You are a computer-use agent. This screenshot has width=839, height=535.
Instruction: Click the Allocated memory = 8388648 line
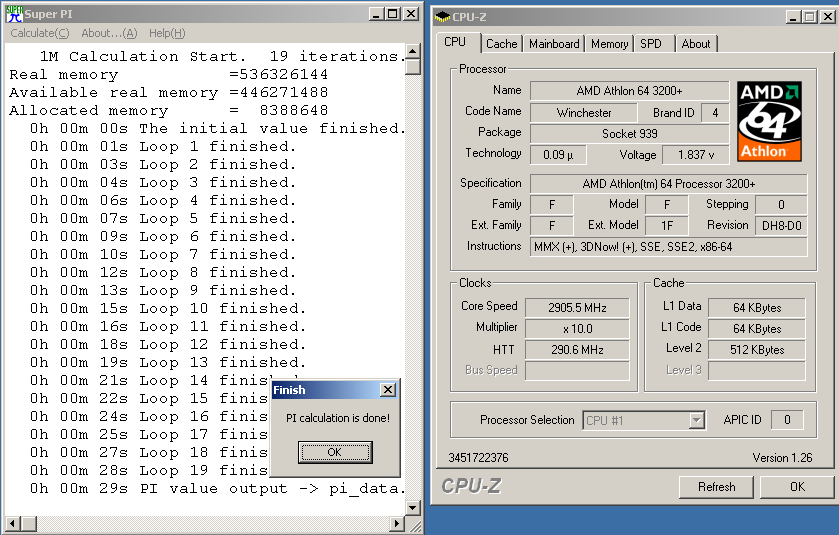[x=169, y=111]
